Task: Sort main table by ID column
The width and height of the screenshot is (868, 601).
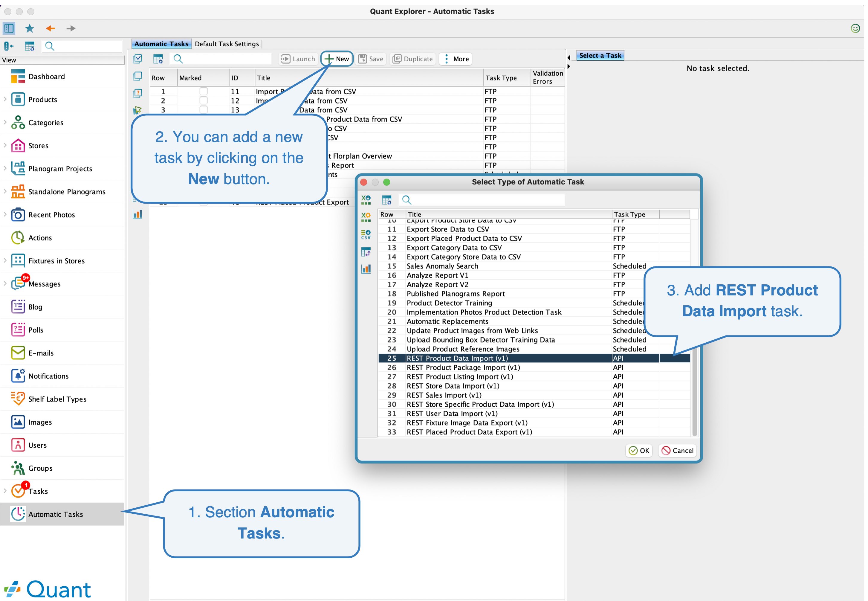Action: pos(242,77)
